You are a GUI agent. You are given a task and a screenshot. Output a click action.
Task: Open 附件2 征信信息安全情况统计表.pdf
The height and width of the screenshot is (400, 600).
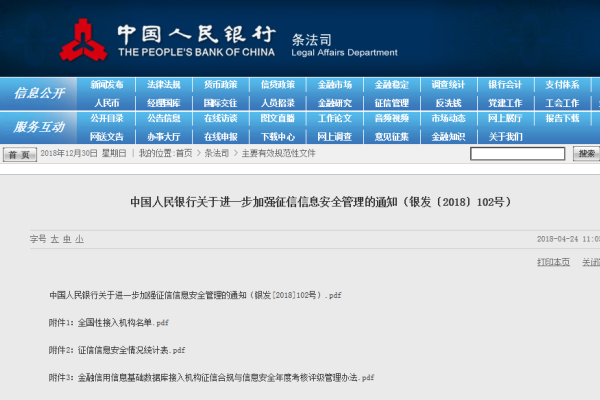tap(117, 350)
